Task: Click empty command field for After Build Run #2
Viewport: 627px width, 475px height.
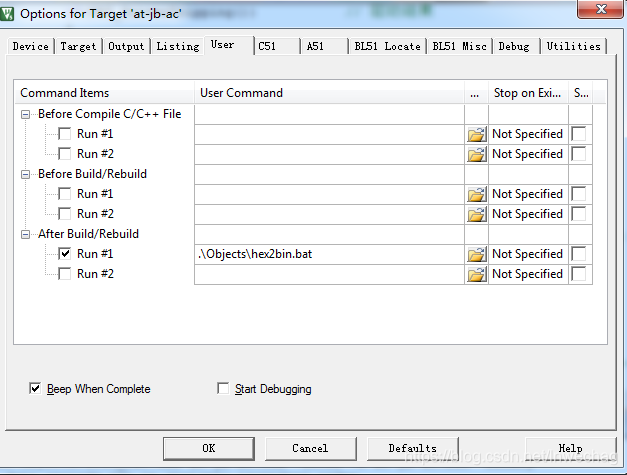Action: pos(329,274)
